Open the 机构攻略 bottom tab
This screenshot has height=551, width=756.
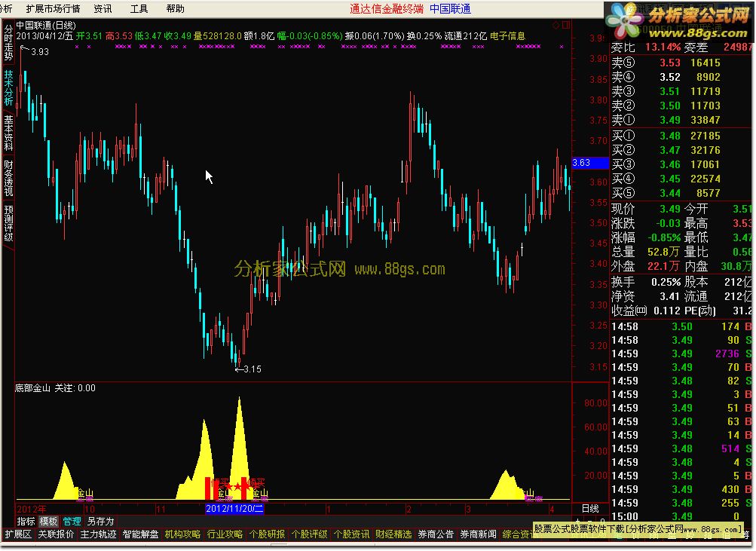pos(182,534)
